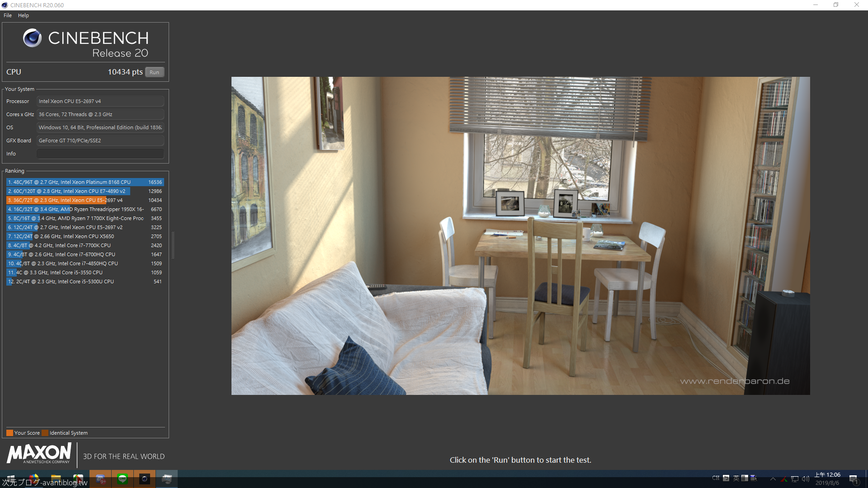
Task: Select ranking row 8 Core i7-7700K
Action: click(x=85, y=245)
